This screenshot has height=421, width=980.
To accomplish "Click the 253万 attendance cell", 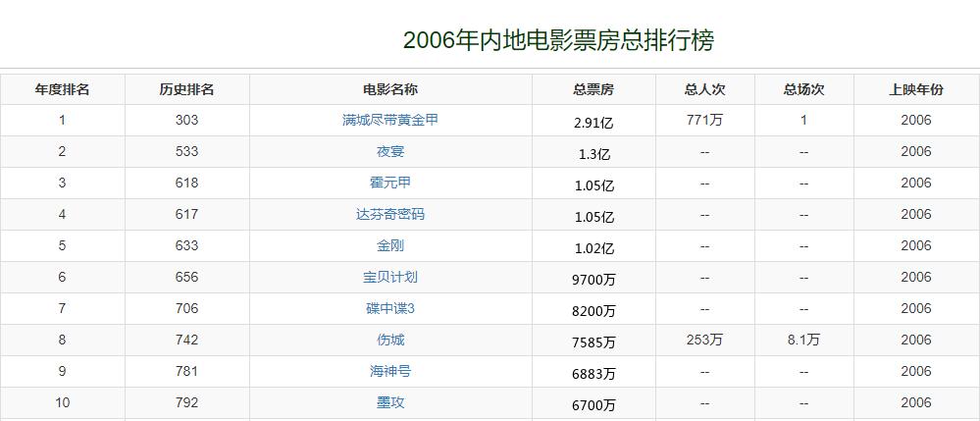I will [x=704, y=340].
